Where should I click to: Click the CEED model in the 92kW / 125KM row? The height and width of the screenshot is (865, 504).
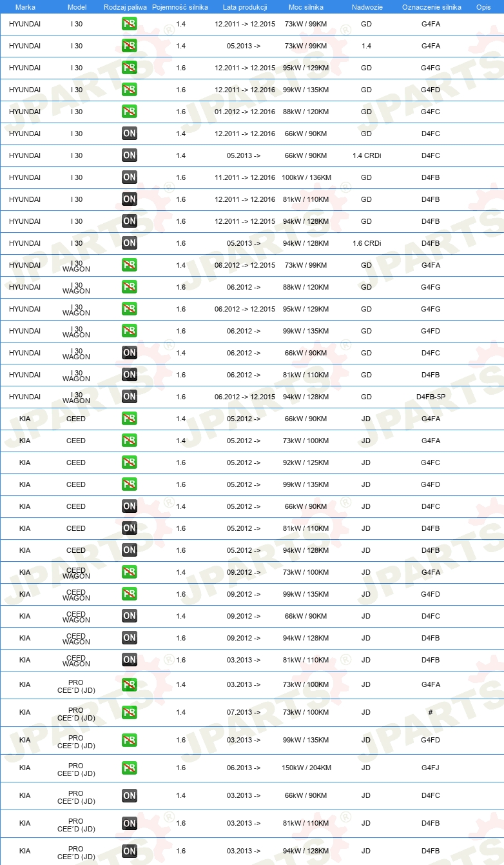click(x=76, y=462)
